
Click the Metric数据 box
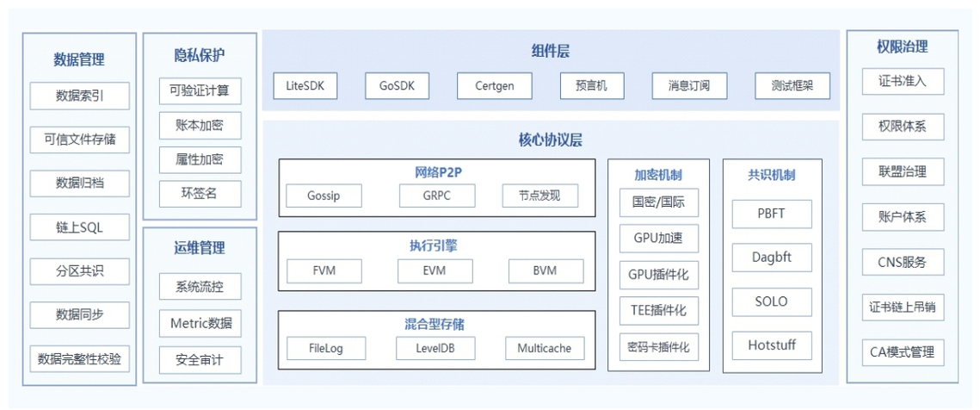200,324
